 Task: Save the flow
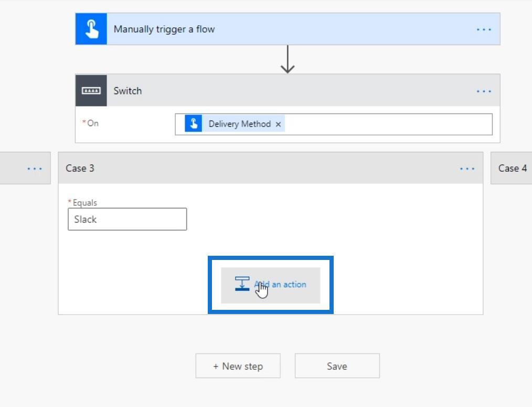[x=337, y=366]
